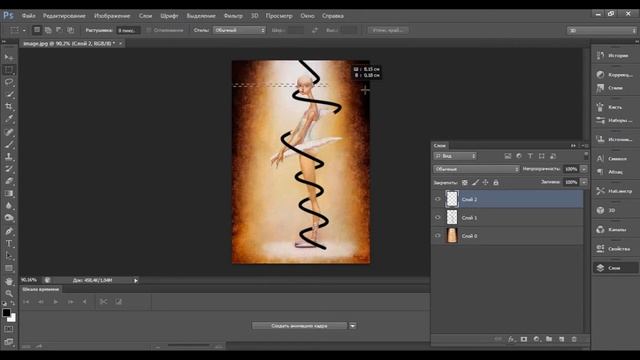Image resolution: width=640 pixels, height=360 pixels.
Task: Open the Окно menu
Action: click(x=307, y=16)
